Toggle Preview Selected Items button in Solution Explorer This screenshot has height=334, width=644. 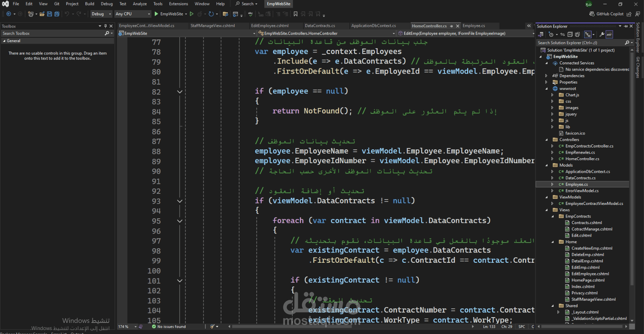[610, 34]
